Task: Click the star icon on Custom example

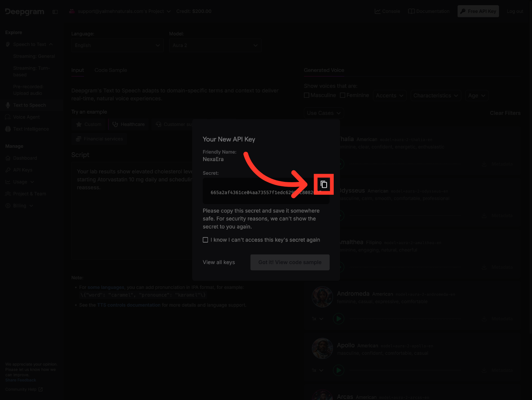Action: 79,124
